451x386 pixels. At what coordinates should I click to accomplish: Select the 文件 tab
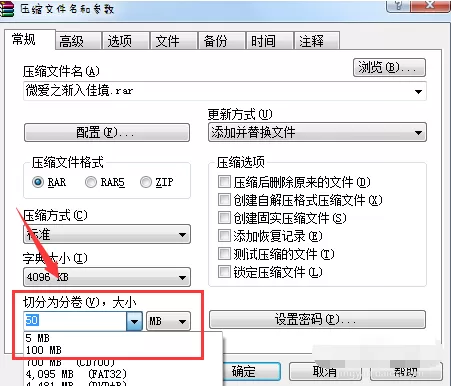coord(174,41)
